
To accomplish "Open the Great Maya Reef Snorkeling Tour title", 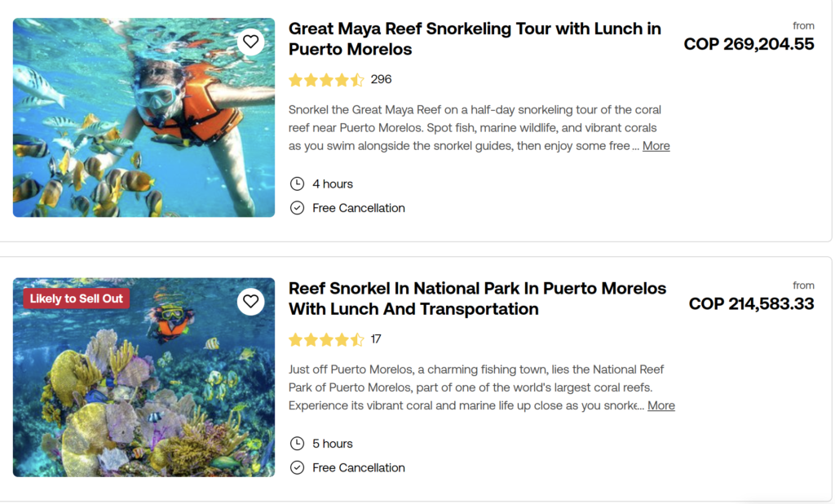I will click(475, 38).
